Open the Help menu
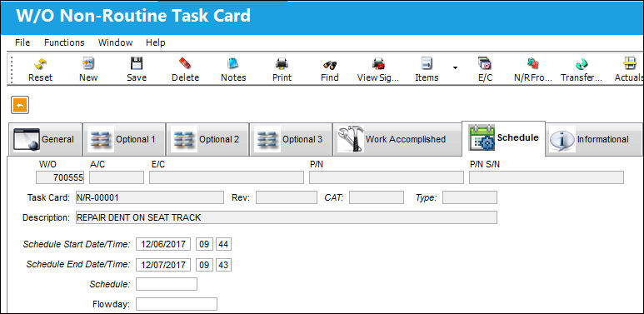Screen dimensions: 644x314 156,42
